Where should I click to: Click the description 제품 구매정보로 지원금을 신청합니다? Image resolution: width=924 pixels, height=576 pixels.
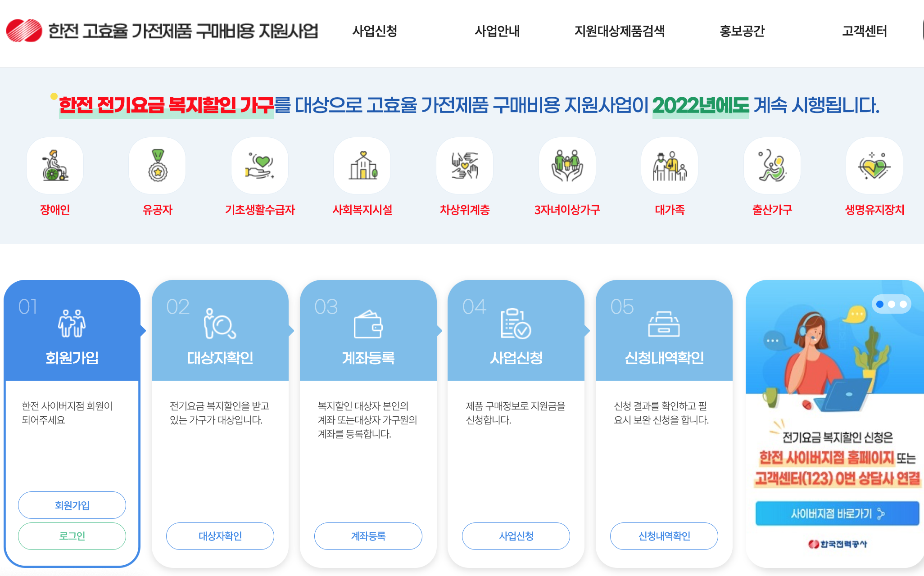pyautogui.click(x=516, y=413)
